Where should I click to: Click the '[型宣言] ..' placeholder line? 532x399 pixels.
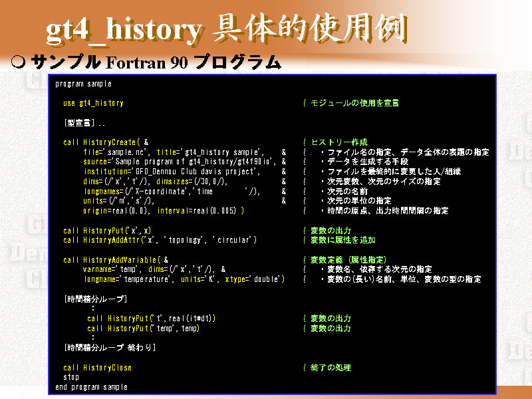pyautogui.click(x=84, y=123)
